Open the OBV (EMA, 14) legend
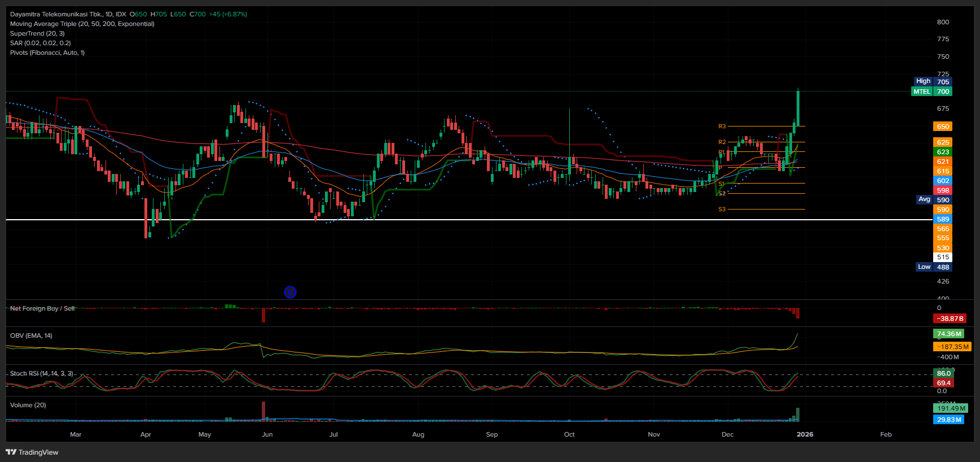 coord(31,335)
